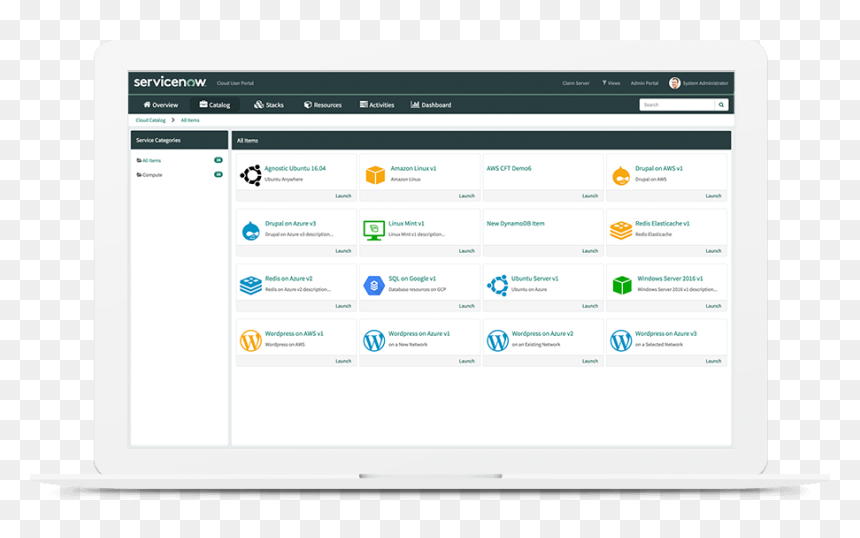Click the Amazon Linux v1 box icon

(x=375, y=175)
